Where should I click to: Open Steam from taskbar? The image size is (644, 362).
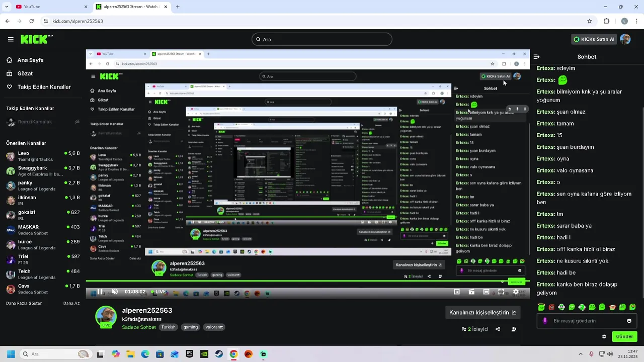point(219,354)
